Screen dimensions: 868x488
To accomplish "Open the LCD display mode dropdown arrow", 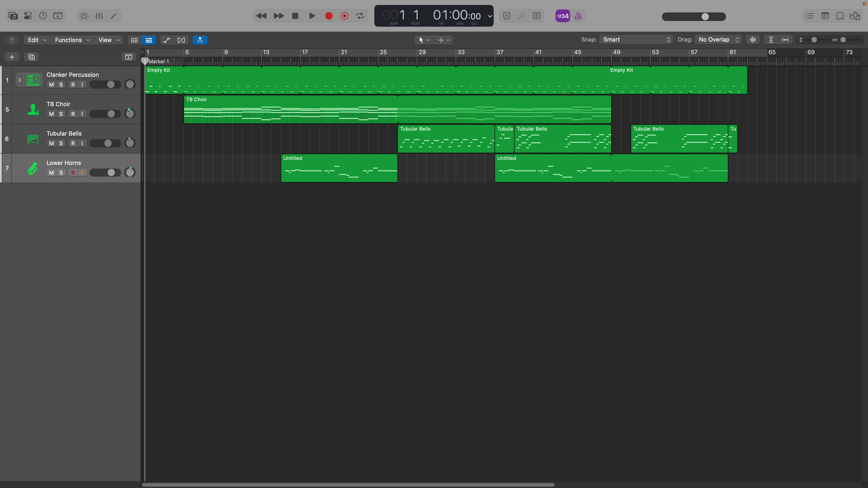I will pyautogui.click(x=490, y=16).
